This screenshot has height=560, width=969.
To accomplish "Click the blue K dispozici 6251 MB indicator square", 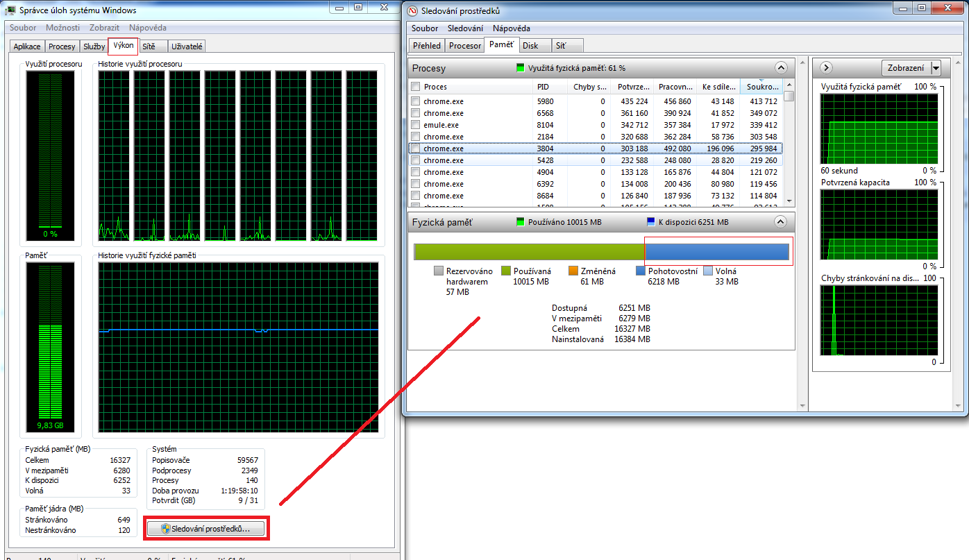I will pos(650,222).
